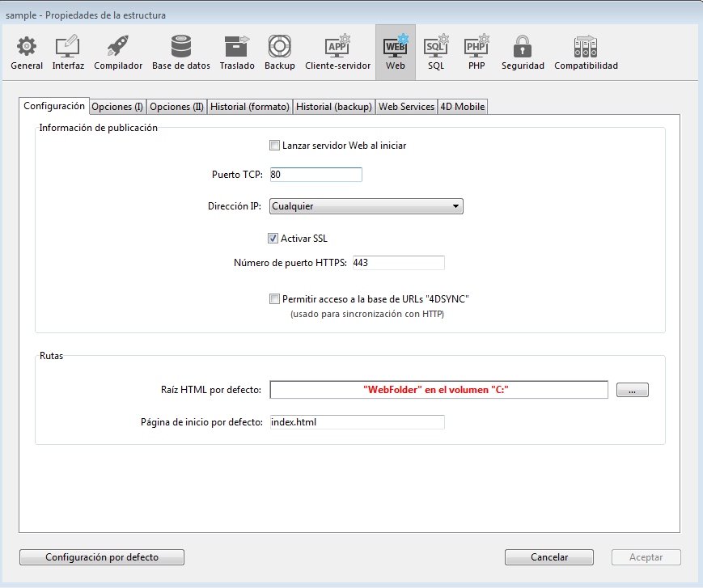Enable Lanzar servidor Web al iniciar
This screenshot has height=588, width=703.
pyautogui.click(x=274, y=146)
